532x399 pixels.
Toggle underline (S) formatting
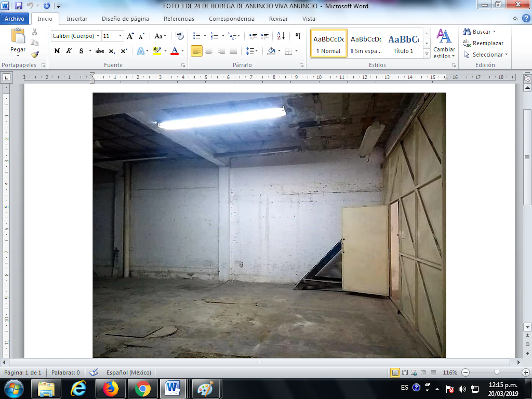[81, 51]
